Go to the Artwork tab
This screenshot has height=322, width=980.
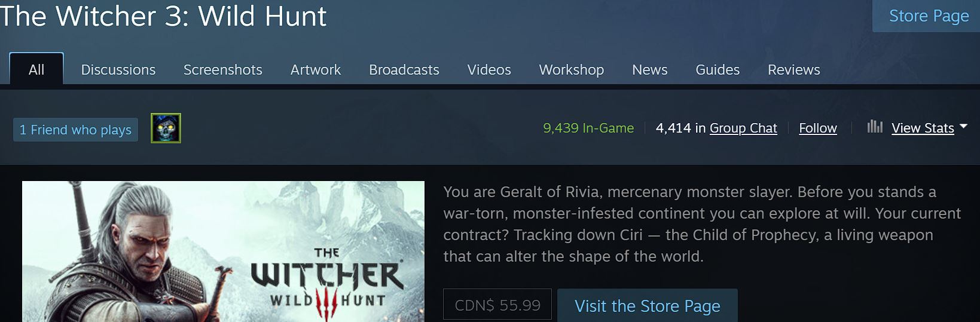(x=316, y=70)
